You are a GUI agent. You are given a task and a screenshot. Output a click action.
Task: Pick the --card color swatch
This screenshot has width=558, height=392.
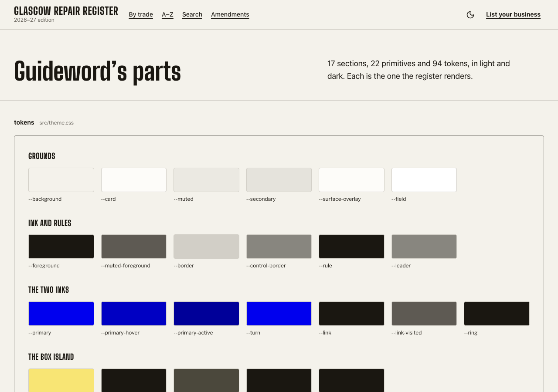(x=134, y=180)
